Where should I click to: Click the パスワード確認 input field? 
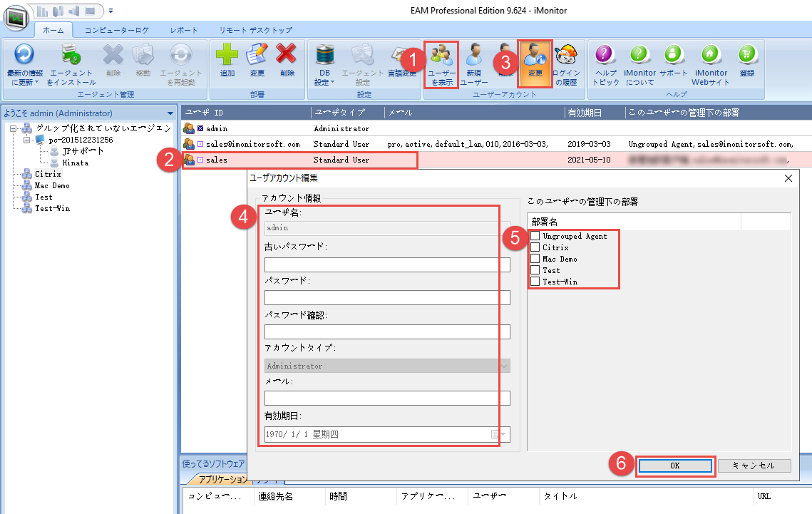[387, 331]
